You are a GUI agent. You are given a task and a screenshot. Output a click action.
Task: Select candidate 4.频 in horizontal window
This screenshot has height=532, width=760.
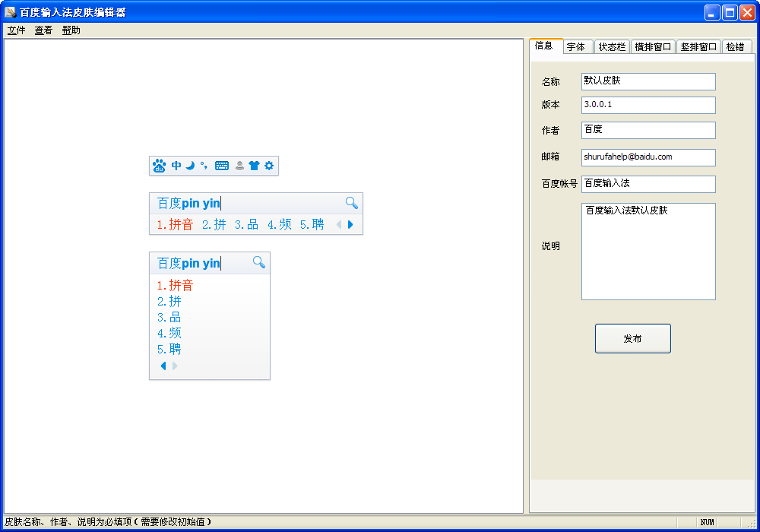[280, 224]
